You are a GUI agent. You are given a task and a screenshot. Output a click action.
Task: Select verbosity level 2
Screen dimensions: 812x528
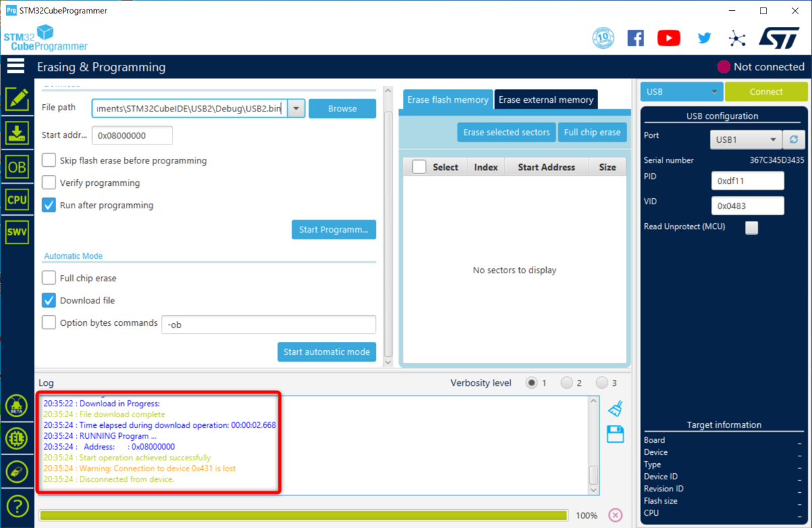(567, 383)
